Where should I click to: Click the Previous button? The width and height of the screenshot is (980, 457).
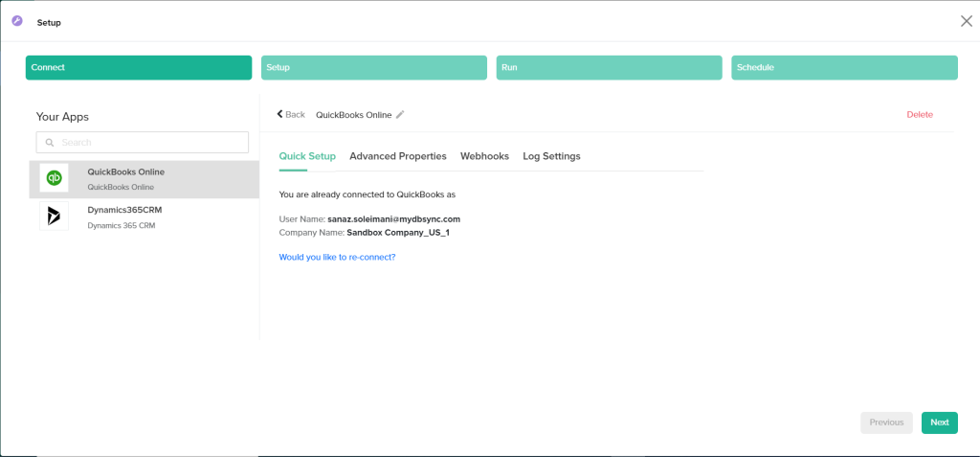click(886, 423)
